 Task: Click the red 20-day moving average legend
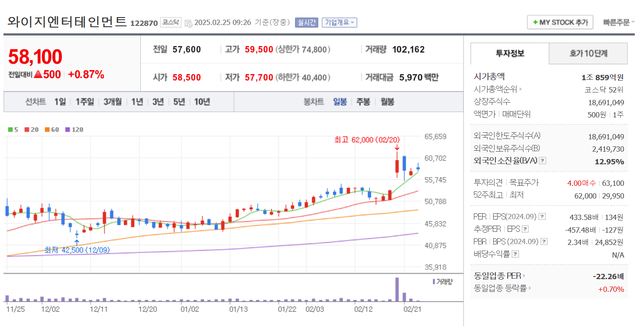pyautogui.click(x=32, y=130)
